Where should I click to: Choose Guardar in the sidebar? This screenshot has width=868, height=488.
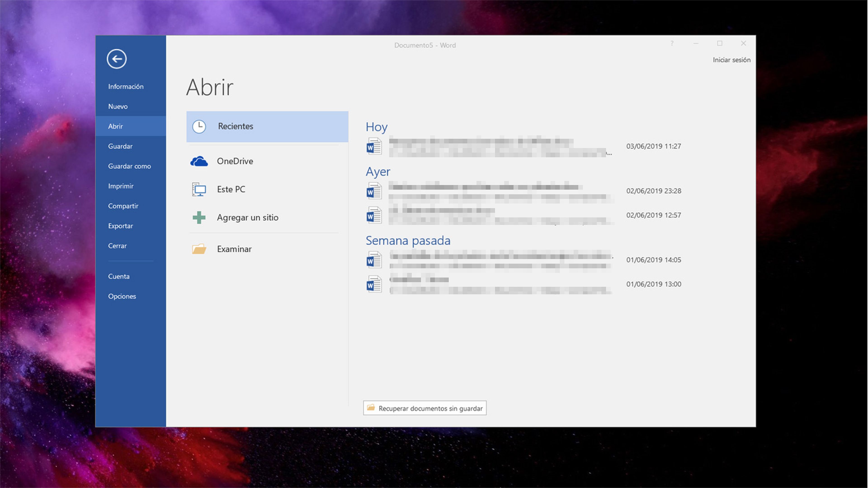(131, 146)
